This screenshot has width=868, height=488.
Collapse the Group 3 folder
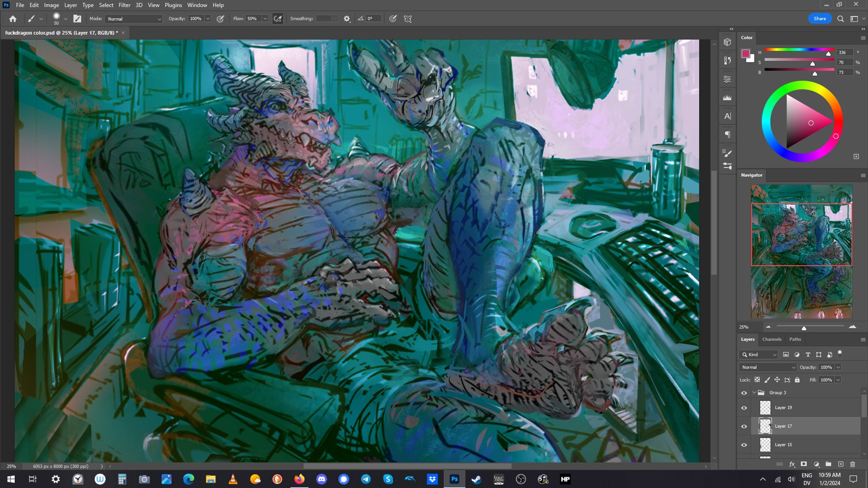pyautogui.click(x=754, y=392)
